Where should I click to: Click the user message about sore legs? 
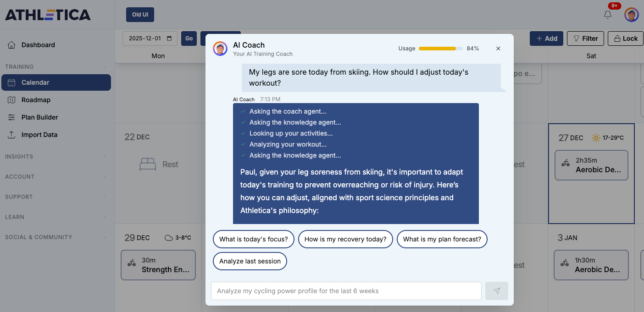point(372,78)
